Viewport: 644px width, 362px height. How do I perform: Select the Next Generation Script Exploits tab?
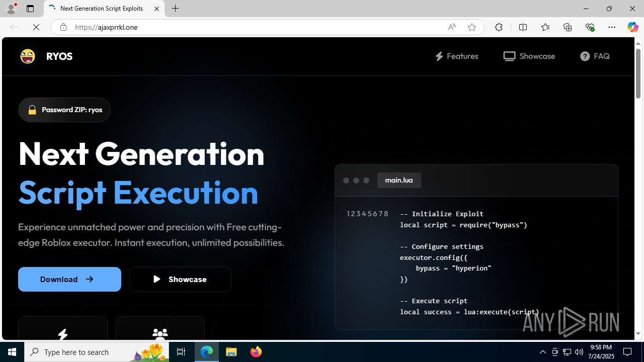pos(104,9)
